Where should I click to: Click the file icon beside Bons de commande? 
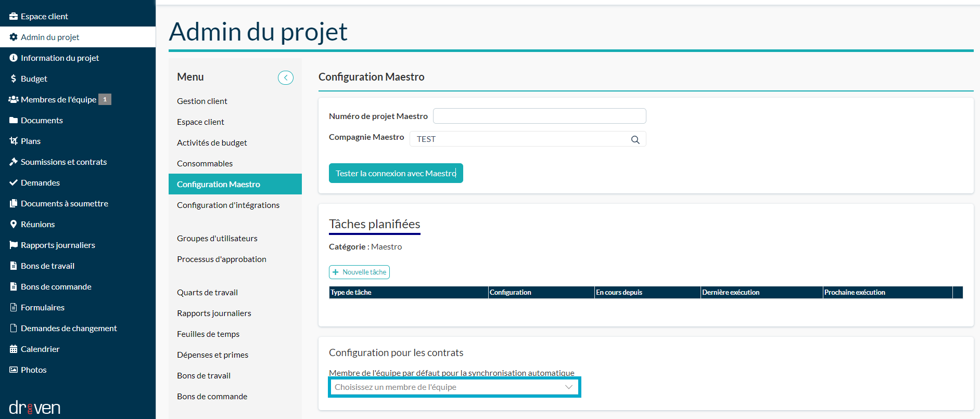pyautogui.click(x=14, y=286)
